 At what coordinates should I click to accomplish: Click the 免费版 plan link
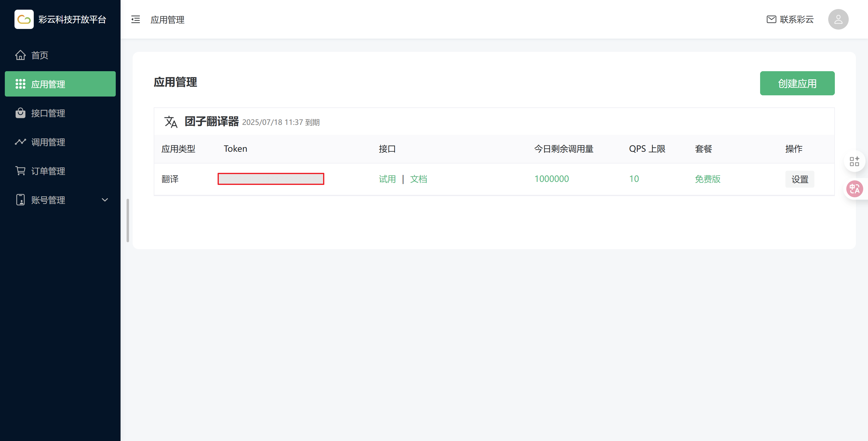707,179
